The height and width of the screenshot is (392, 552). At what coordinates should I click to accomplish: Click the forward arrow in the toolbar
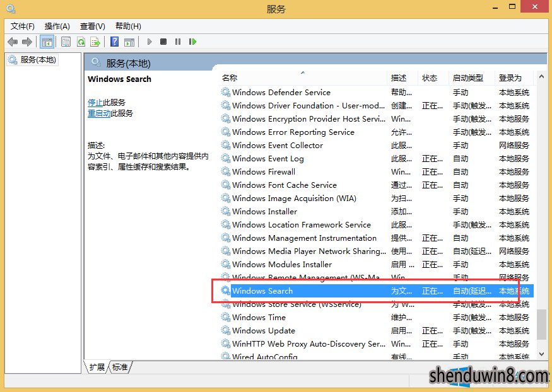tap(27, 42)
